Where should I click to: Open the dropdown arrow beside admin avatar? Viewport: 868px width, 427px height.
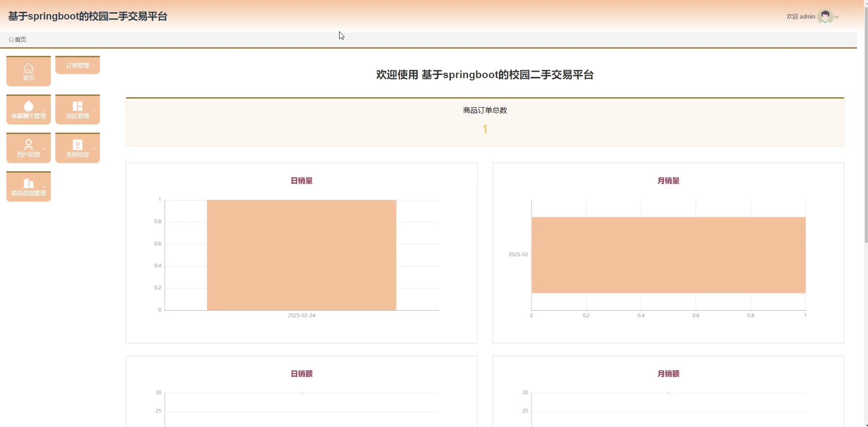836,17
